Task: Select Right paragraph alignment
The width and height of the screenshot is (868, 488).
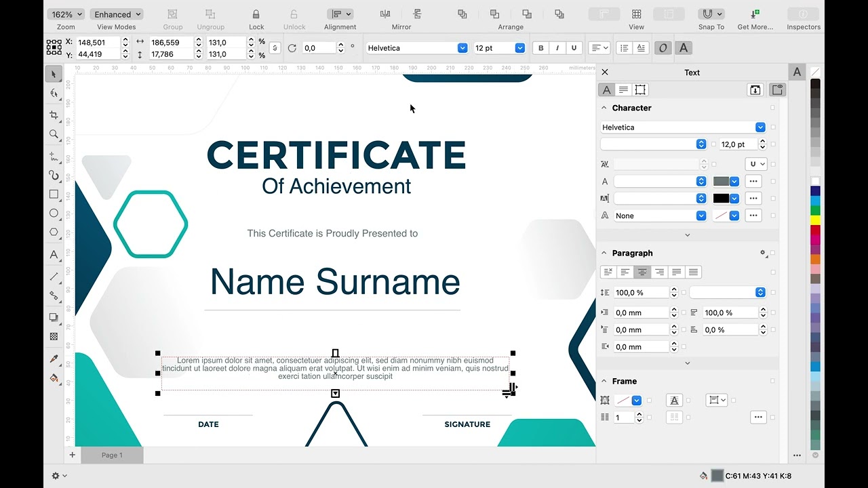Action: (x=659, y=272)
